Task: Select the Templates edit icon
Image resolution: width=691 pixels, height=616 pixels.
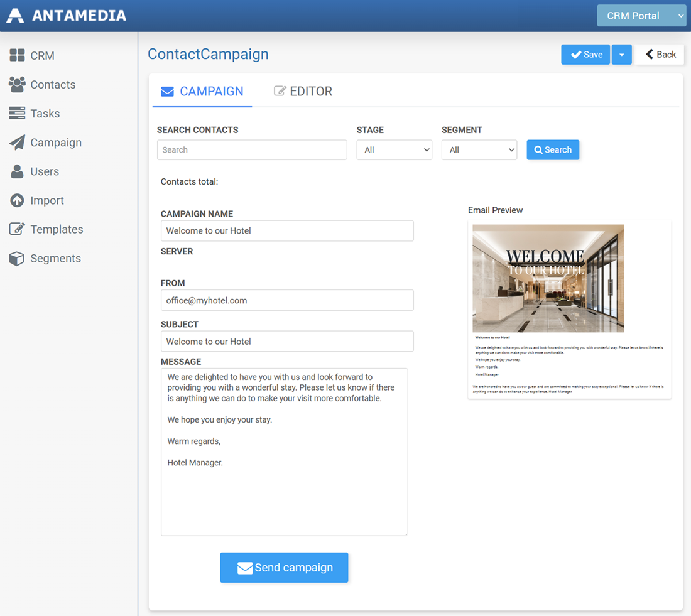Action: (x=17, y=229)
